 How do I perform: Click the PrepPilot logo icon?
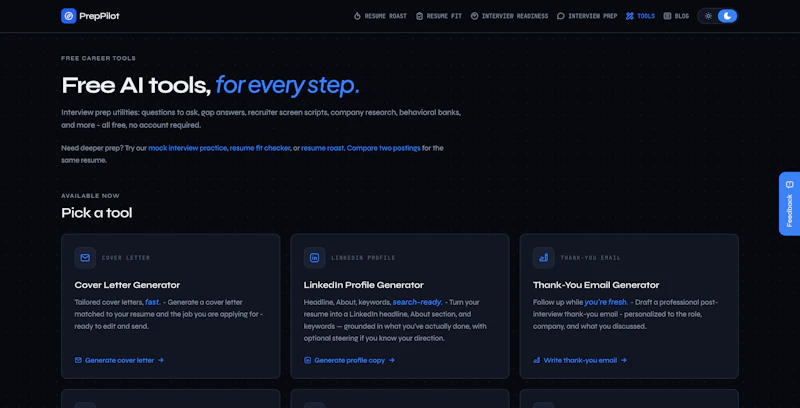coord(68,16)
